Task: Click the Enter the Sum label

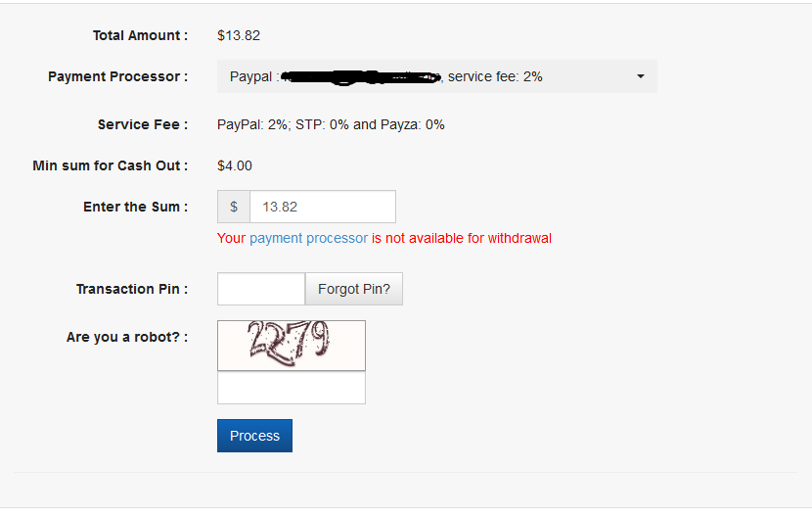Action: pos(136,207)
